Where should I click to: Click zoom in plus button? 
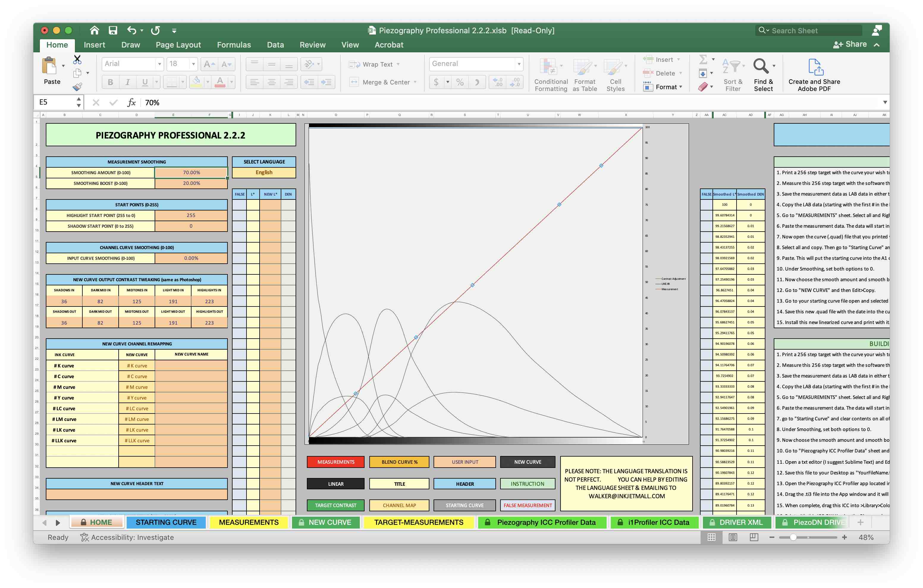(x=844, y=537)
